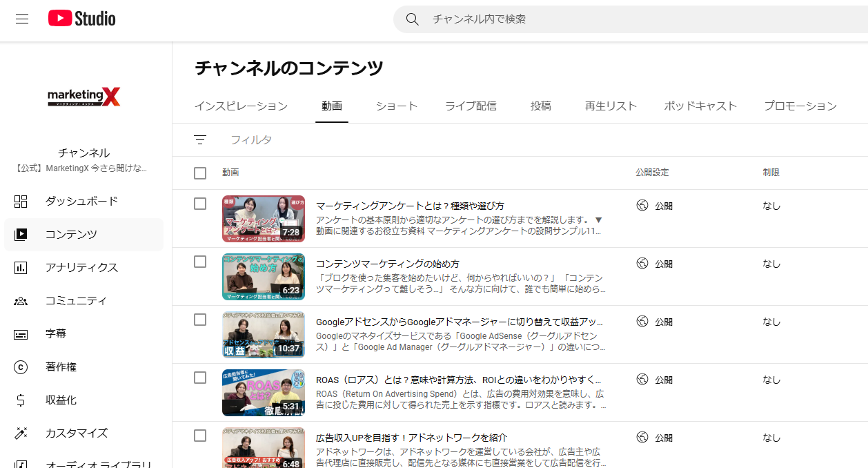
Task: Select the checkbox for マーケティングアンケートとは video
Action: (x=200, y=205)
